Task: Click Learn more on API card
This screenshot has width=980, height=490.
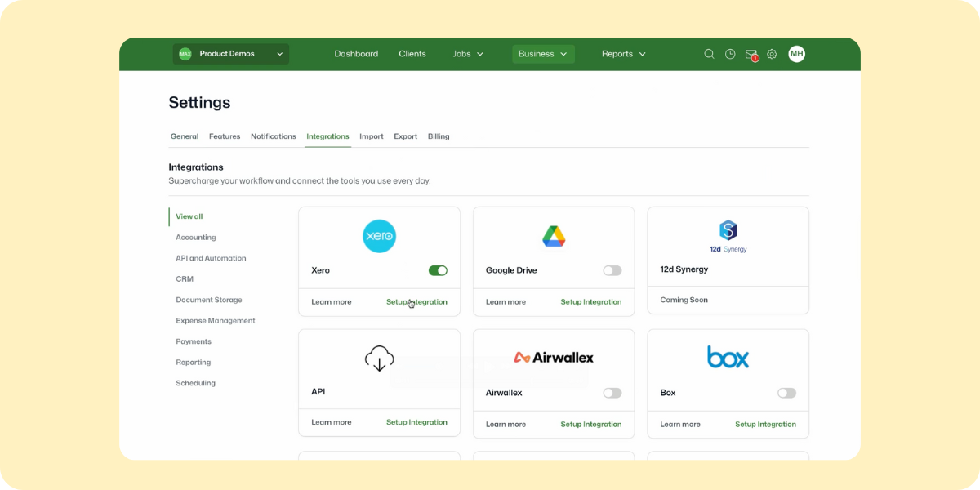Action: coord(332,422)
